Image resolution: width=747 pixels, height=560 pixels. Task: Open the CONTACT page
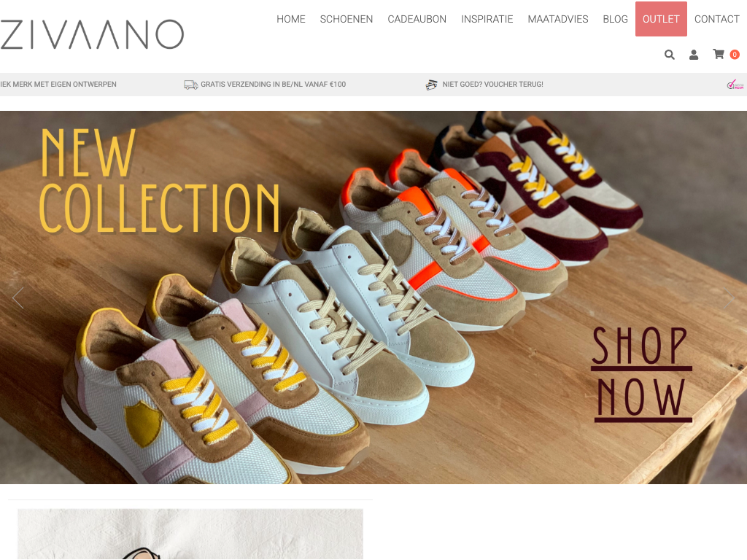716,19
